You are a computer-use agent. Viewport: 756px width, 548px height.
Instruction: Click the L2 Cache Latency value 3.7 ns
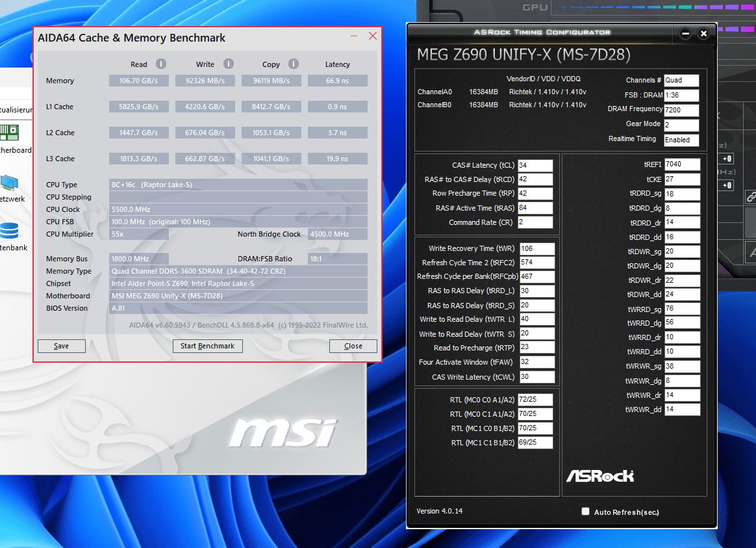click(x=338, y=133)
